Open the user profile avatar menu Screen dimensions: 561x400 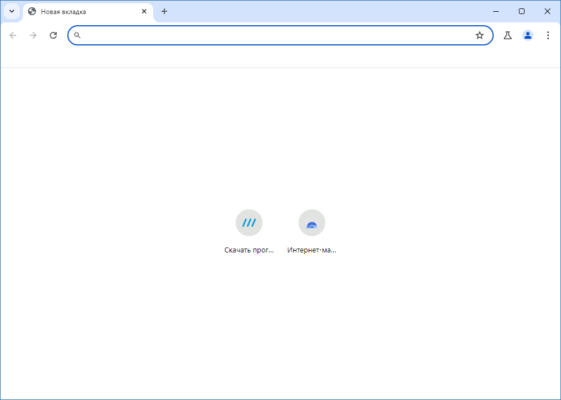[528, 35]
